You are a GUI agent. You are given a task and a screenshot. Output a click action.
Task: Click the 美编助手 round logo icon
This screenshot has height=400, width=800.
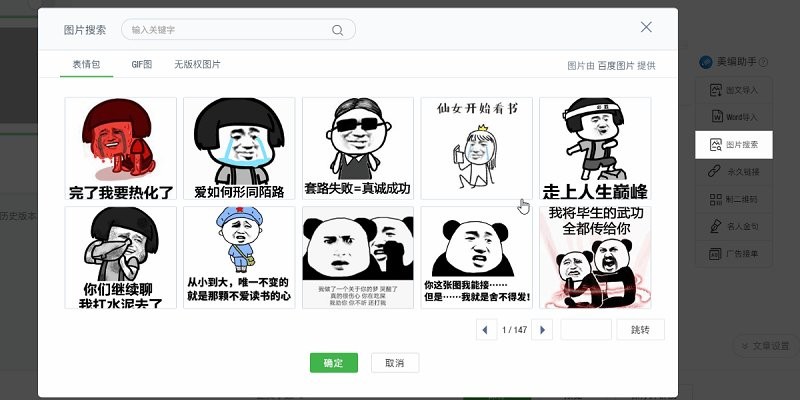706,62
